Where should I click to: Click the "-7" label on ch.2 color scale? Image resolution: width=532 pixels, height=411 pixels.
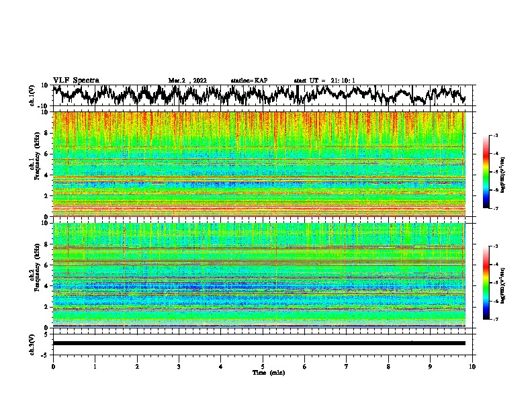click(495, 319)
